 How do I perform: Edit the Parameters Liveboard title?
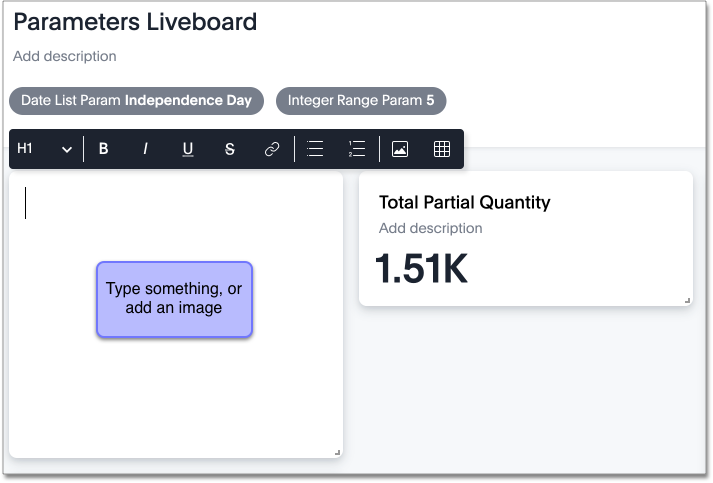[135, 21]
